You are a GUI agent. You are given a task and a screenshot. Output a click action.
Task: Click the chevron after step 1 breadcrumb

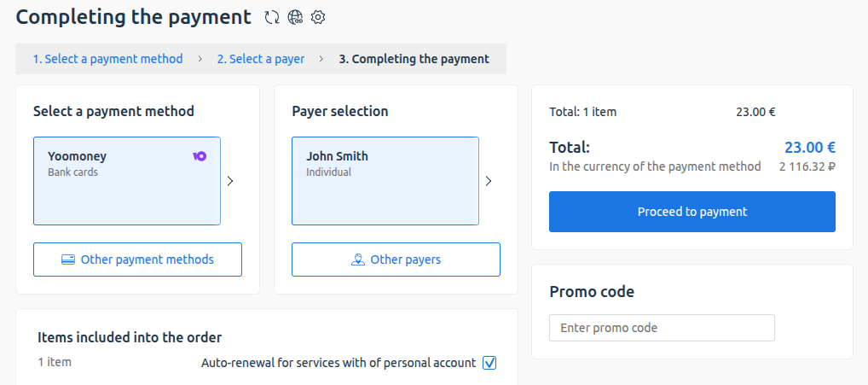coord(200,59)
